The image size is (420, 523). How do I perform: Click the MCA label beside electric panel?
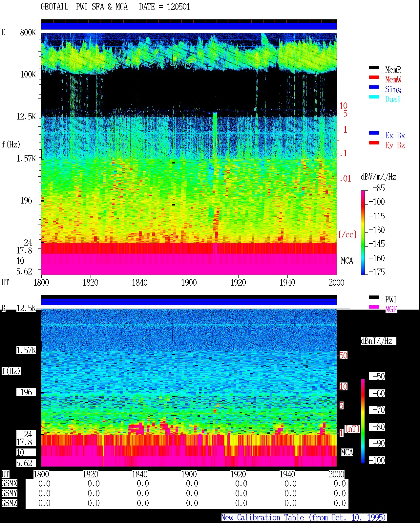click(347, 261)
